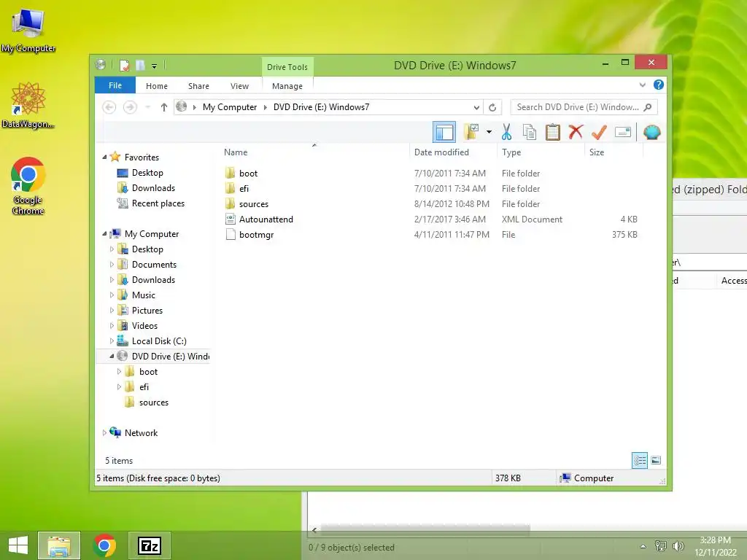Switch to the Manage ribbon tab
Screen dimensions: 747x560
[x=287, y=86]
